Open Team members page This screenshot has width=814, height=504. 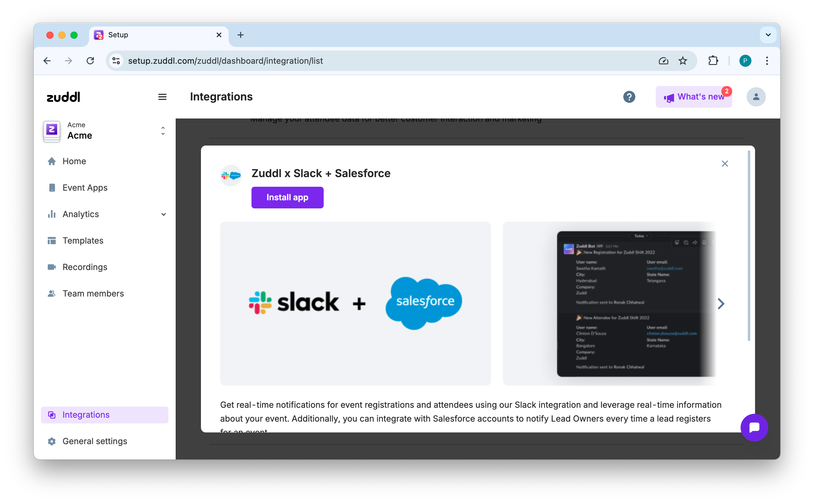[93, 293]
